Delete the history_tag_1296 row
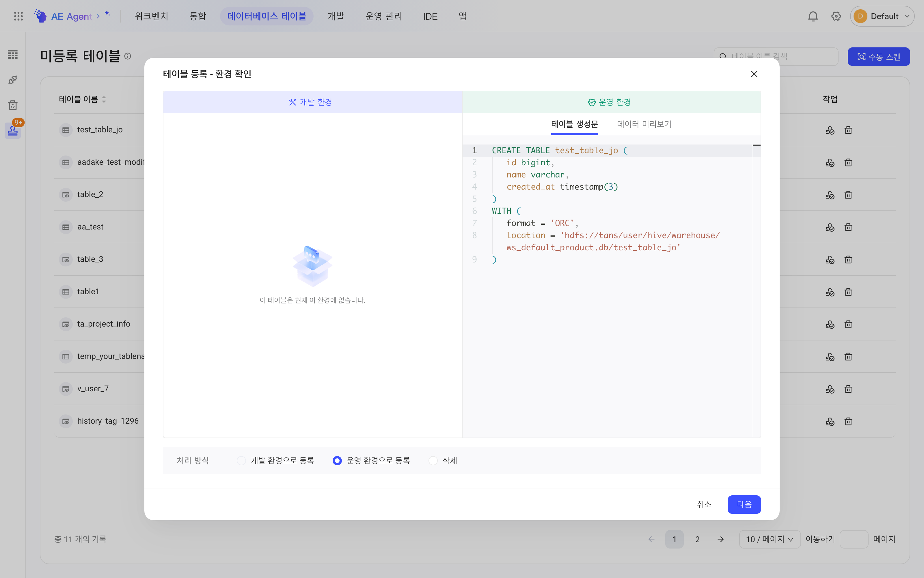924x578 pixels. [848, 421]
